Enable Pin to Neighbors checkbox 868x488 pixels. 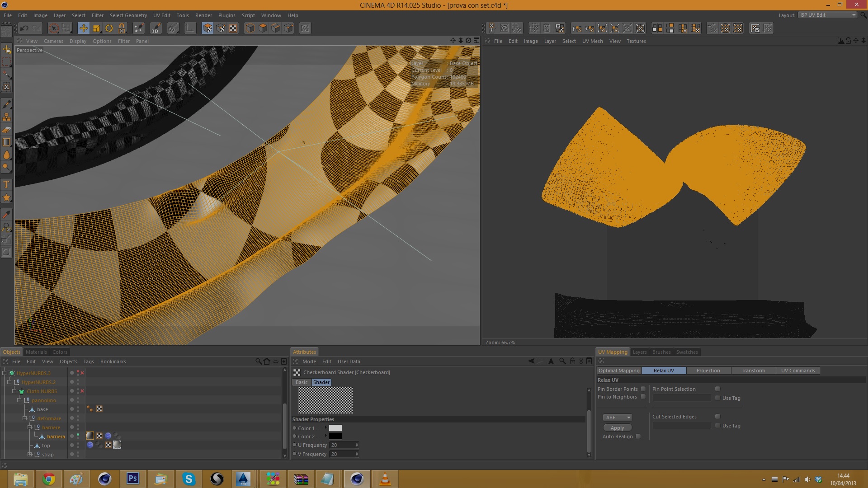coord(643,397)
